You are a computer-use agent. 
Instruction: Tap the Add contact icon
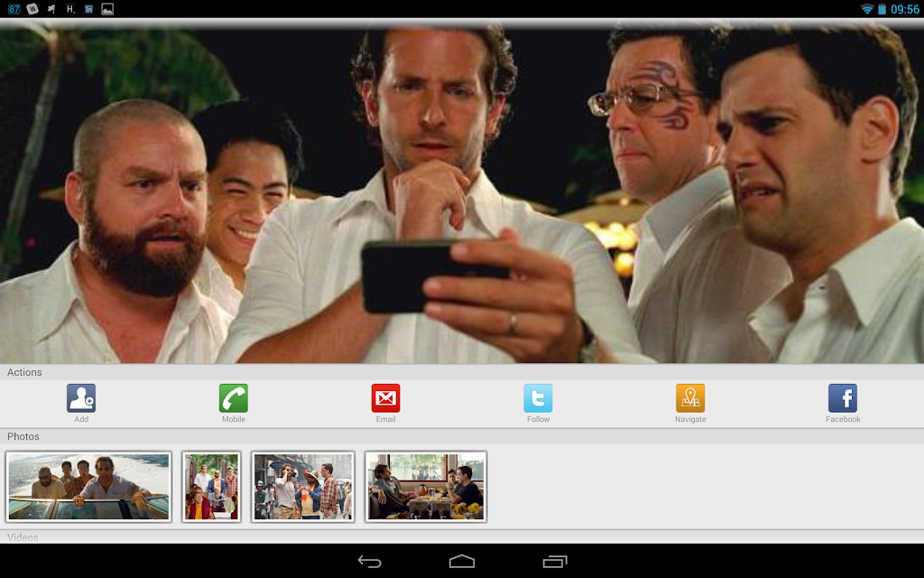click(x=81, y=398)
